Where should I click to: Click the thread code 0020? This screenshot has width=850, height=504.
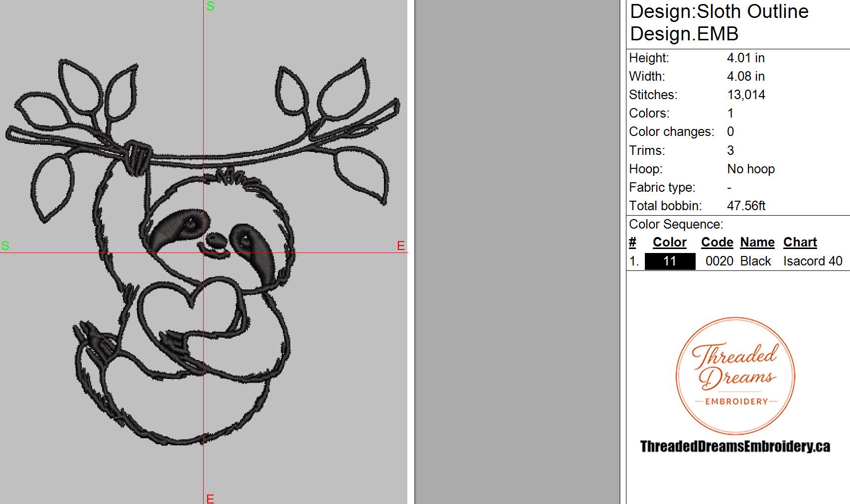point(720,261)
